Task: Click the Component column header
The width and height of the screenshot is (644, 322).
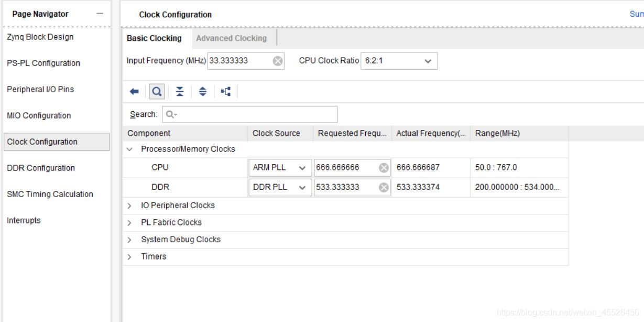Action: pyautogui.click(x=185, y=133)
